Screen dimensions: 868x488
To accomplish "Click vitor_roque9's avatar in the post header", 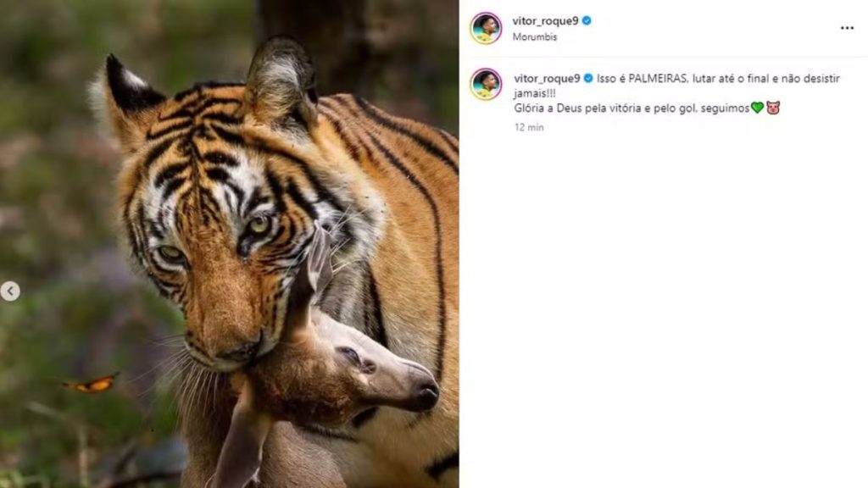I will click(486, 25).
